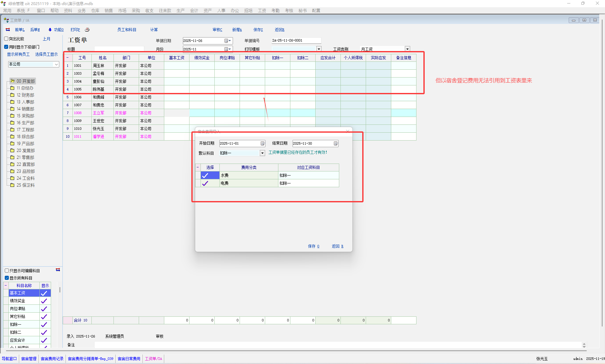Click the 显示所有员工 link
This screenshot has width=605, height=364.
(18, 54)
